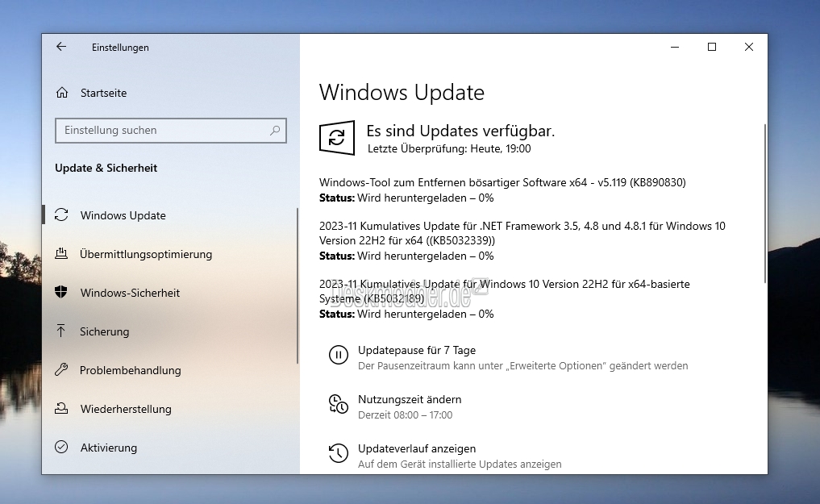820x504 pixels.
Task: Click 'Nutzungszeit ändern' option
Action: click(410, 399)
